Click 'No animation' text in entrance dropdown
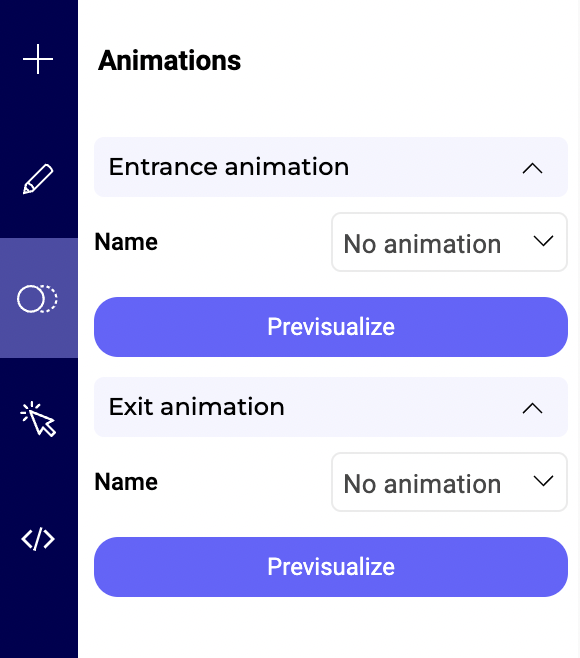The image size is (580, 658). pos(422,244)
